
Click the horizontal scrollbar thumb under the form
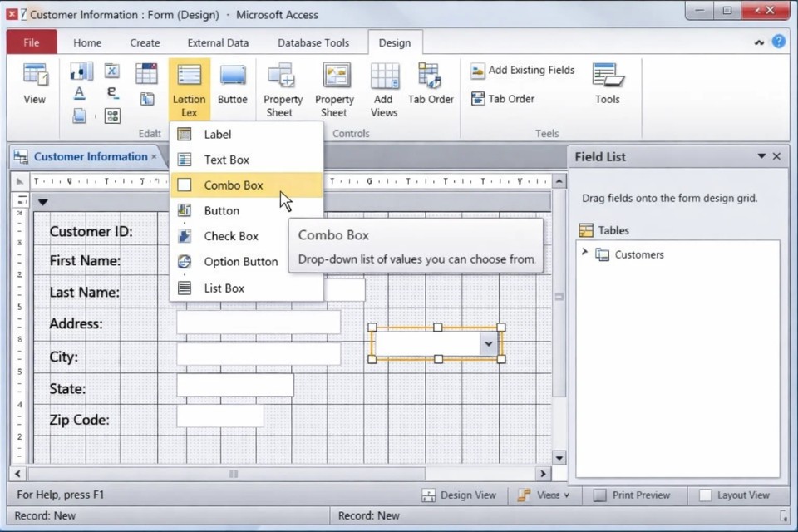(x=234, y=474)
